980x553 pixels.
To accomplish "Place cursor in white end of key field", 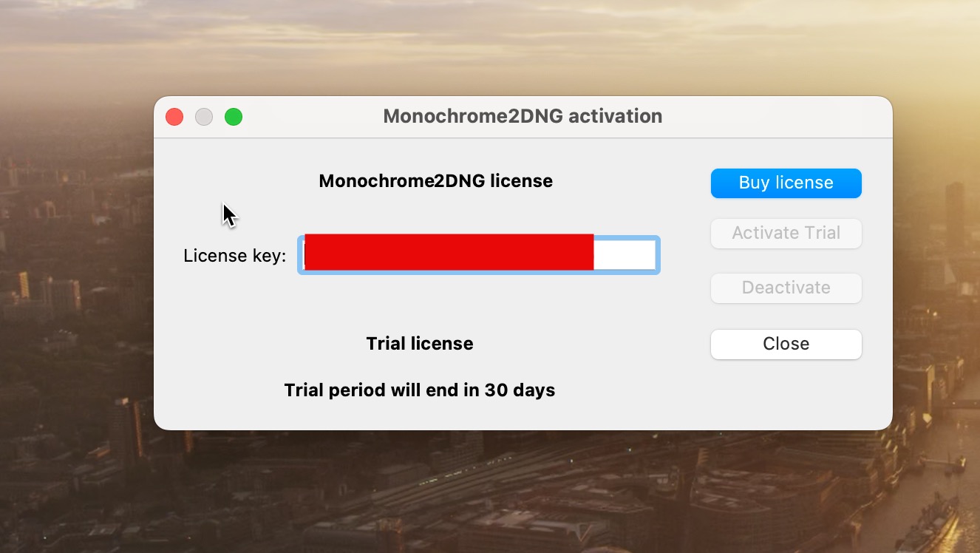I will [625, 255].
